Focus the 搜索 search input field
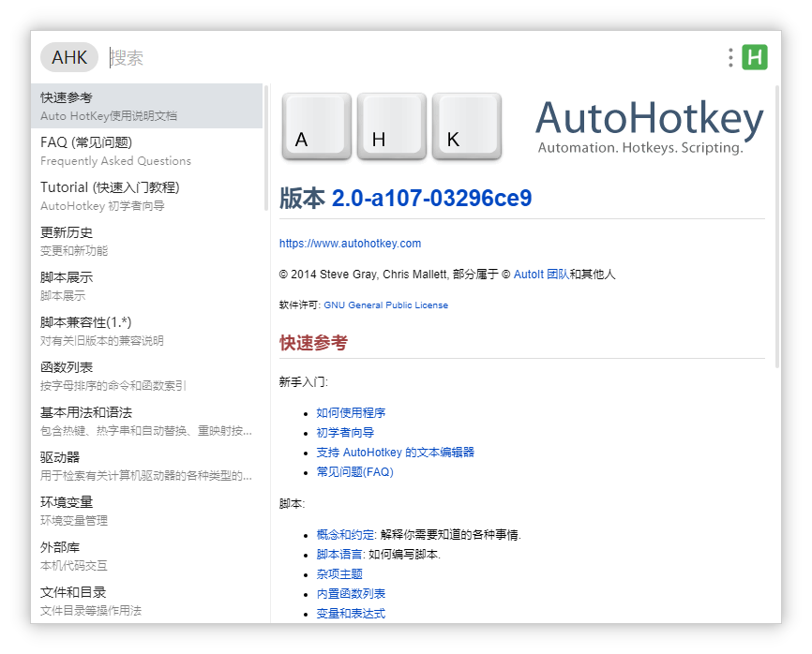Image resolution: width=812 pixels, height=654 pixels. (413, 58)
